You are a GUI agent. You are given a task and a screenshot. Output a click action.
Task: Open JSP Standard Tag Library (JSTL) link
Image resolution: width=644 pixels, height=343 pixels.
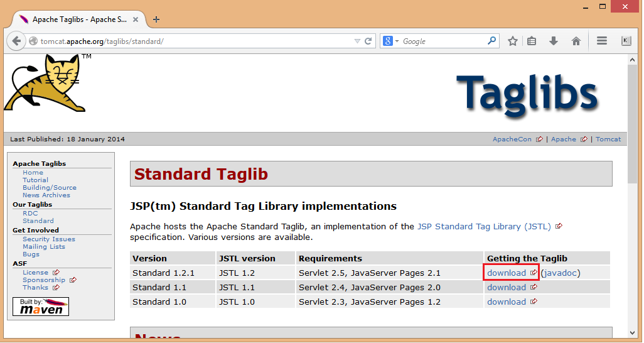coord(484,227)
